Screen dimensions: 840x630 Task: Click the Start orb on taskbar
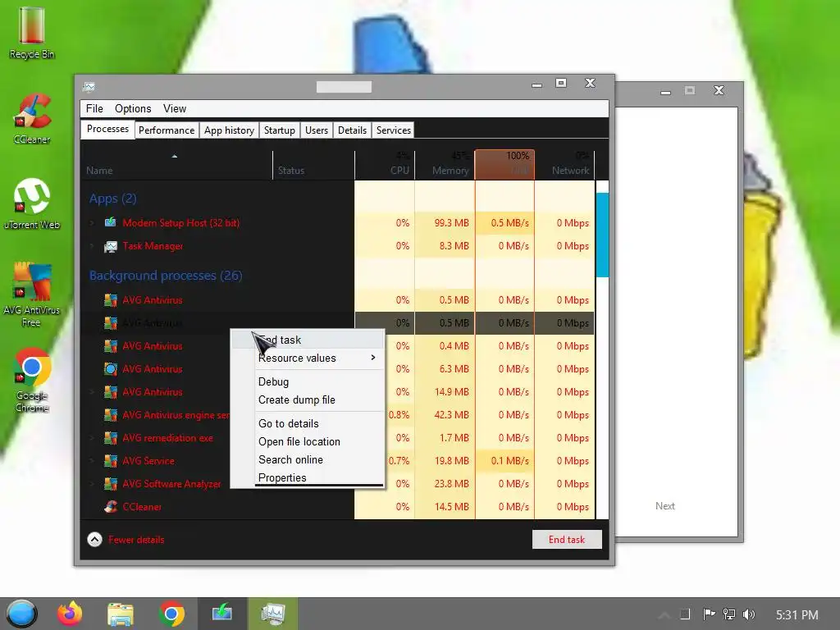pos(21,614)
